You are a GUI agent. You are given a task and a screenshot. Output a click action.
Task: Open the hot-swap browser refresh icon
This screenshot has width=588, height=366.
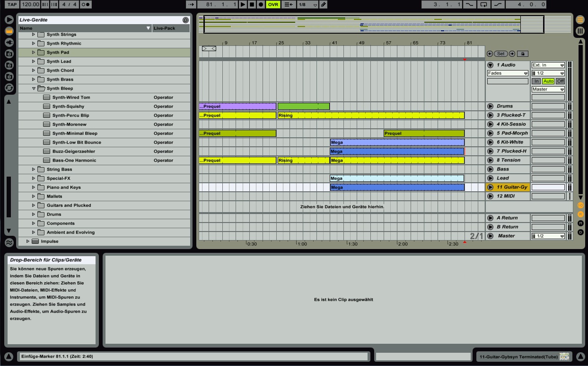9,88
